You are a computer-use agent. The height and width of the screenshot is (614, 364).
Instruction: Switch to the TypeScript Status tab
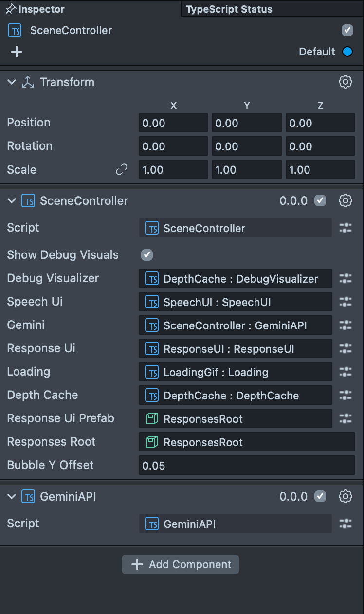(x=229, y=9)
